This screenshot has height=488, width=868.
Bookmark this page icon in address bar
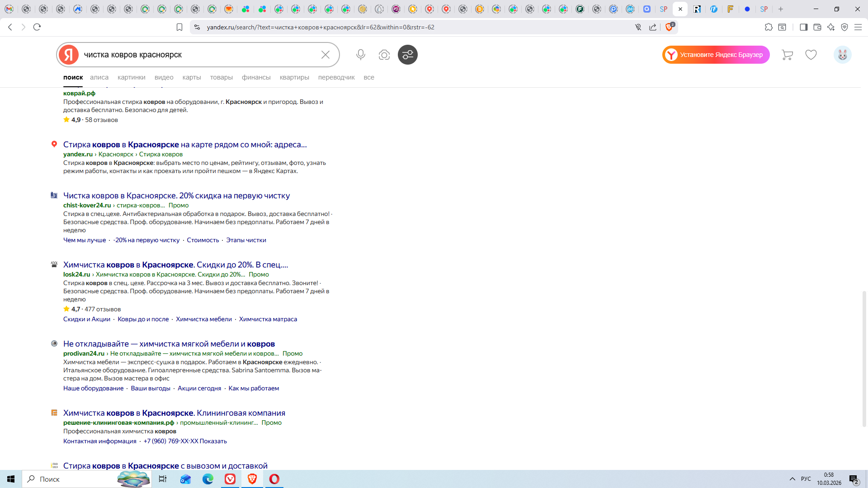pos(179,27)
